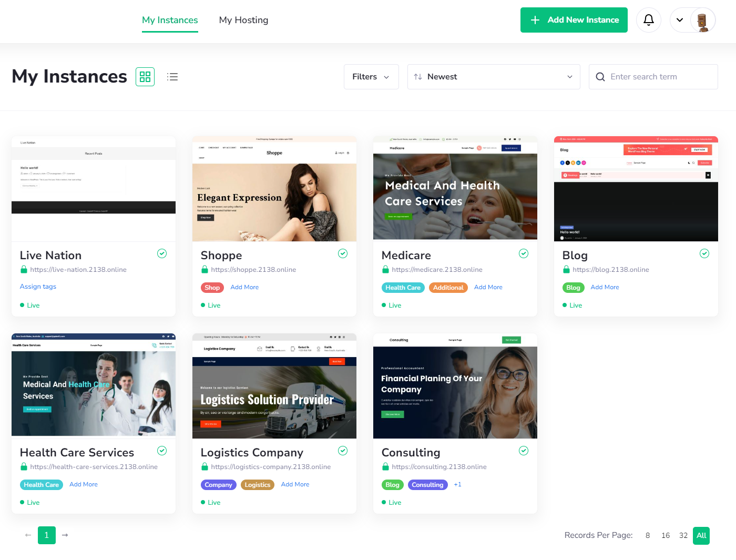Expand the Filters dropdown
The width and height of the screenshot is (736, 560).
pos(371,77)
